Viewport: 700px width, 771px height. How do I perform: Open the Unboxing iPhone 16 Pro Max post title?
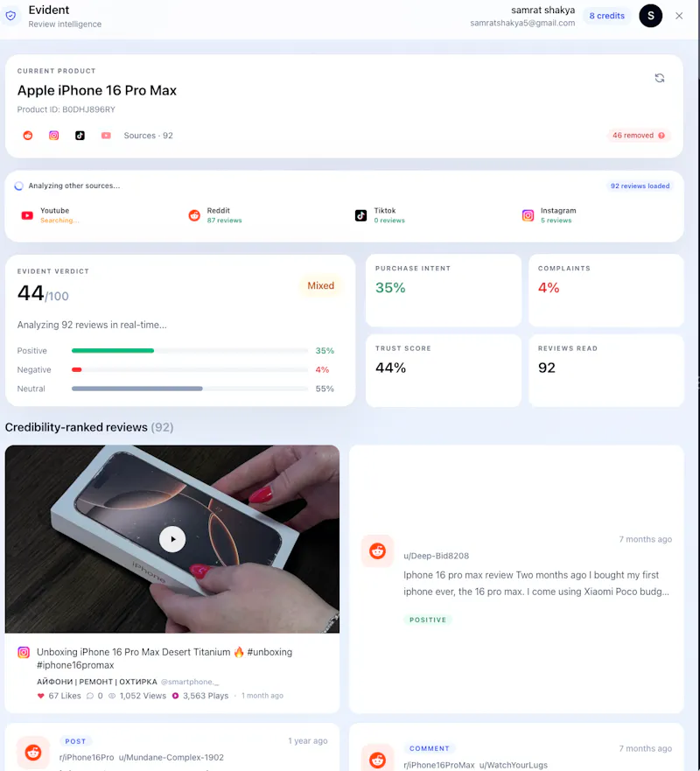coord(164,658)
